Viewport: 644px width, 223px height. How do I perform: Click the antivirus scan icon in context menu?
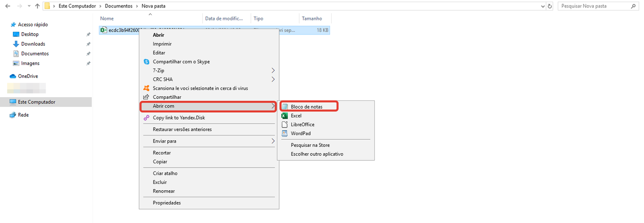(146, 88)
